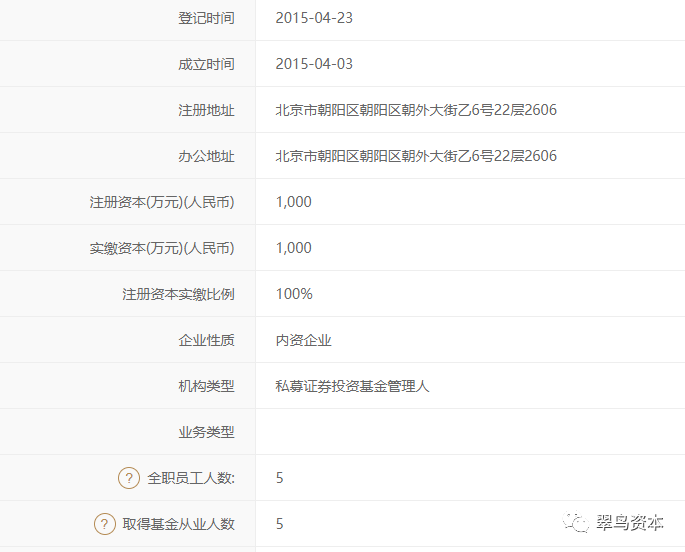This screenshot has height=552, width=685.
Task: Click the 私募证券投资基金管理人 institution type
Action: (352, 386)
